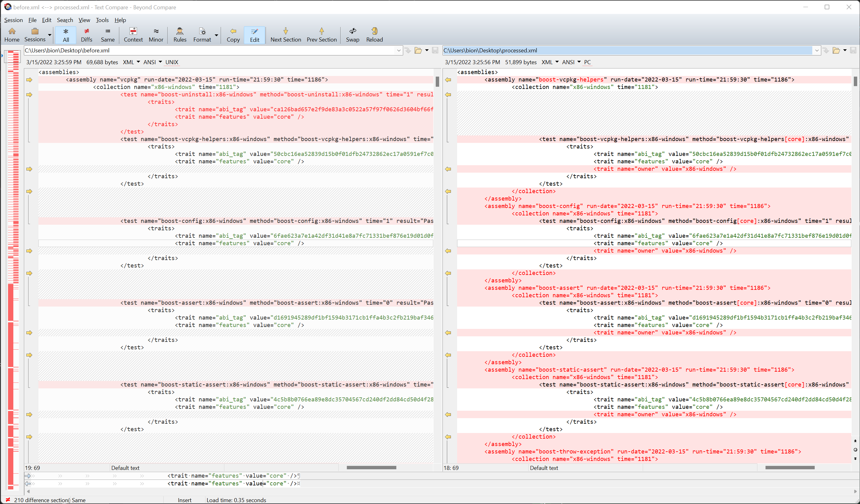The image size is (860, 504).
Task: Open browse folder icon for left file
Action: click(418, 51)
